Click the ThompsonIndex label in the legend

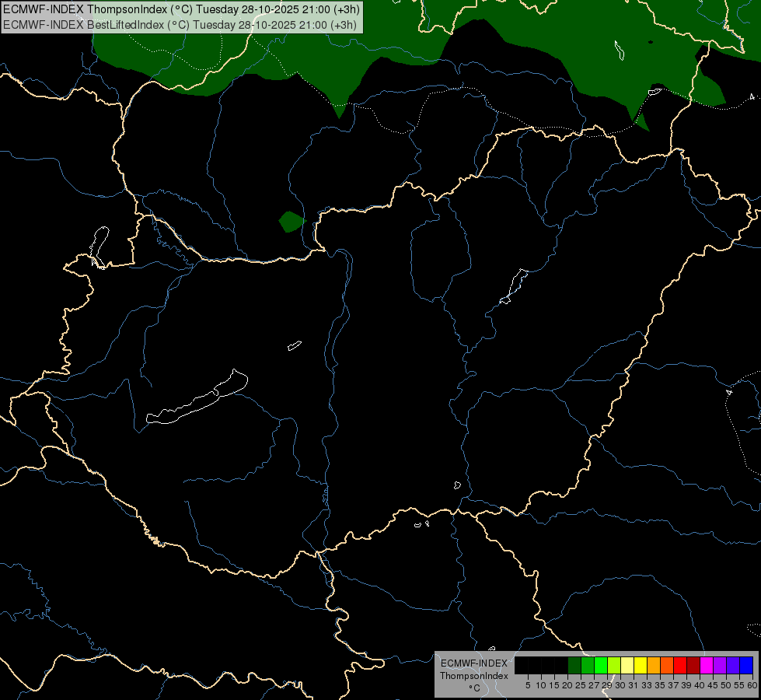473,676
